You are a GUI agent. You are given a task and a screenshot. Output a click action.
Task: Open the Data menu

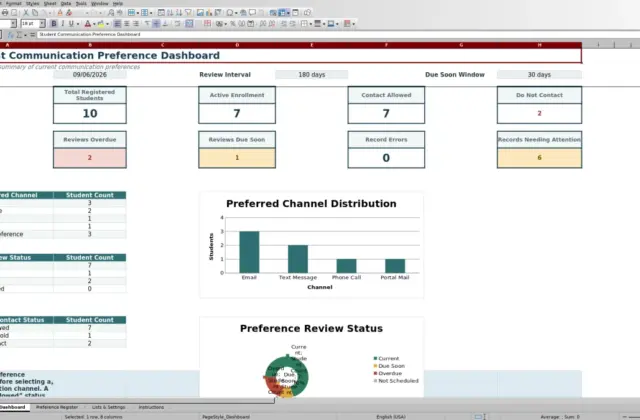coord(66,3)
